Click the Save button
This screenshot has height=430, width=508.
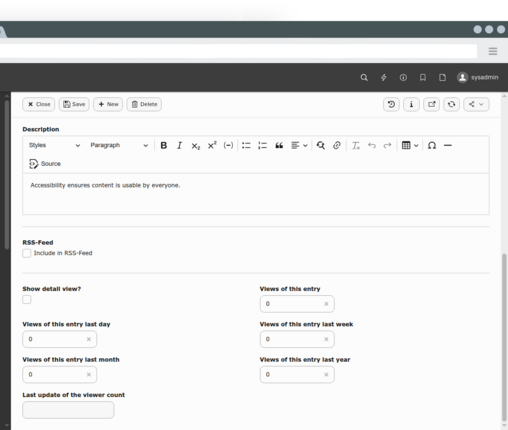(74, 104)
